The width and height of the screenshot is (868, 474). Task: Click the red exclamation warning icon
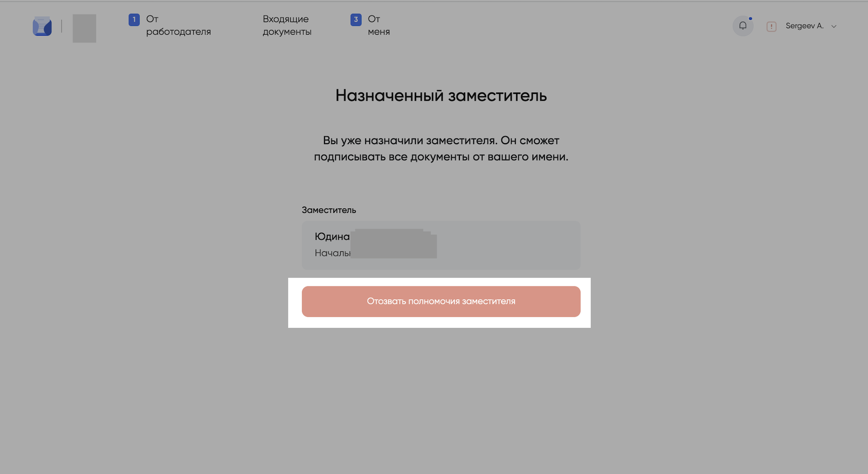coord(771,27)
